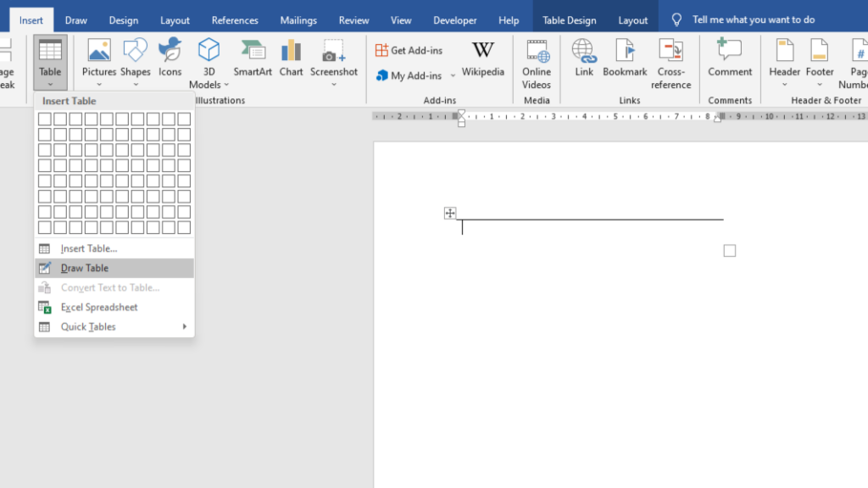Add a new Comment
868x488 pixels.
pyautogui.click(x=730, y=58)
